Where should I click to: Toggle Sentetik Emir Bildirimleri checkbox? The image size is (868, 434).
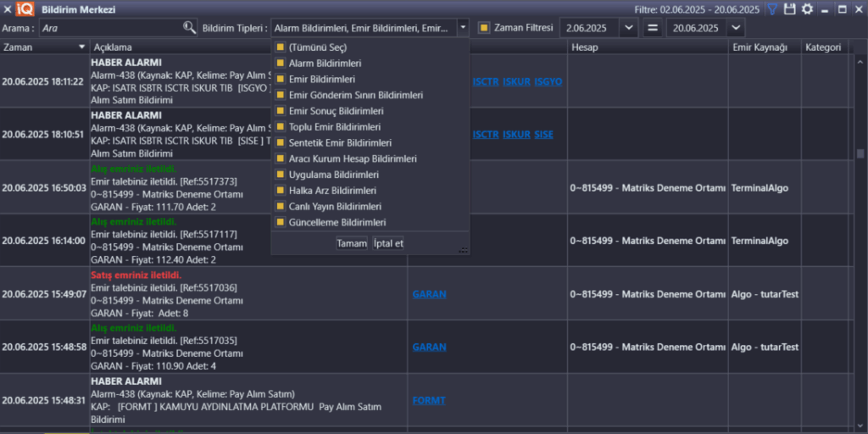pyautogui.click(x=280, y=142)
